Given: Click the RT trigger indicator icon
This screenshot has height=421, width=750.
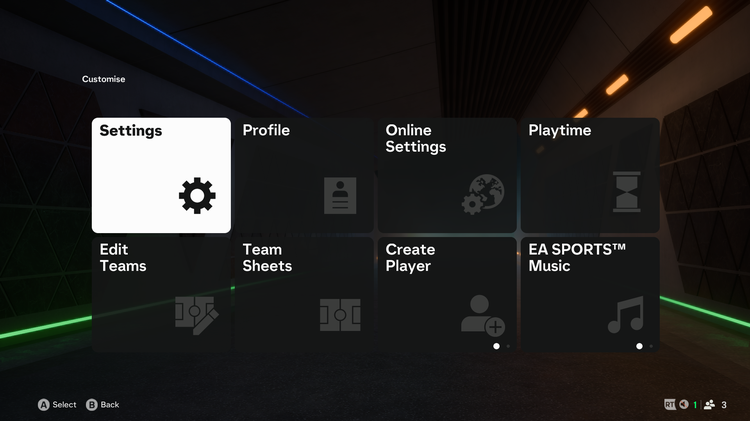Looking at the screenshot, I should (670, 405).
